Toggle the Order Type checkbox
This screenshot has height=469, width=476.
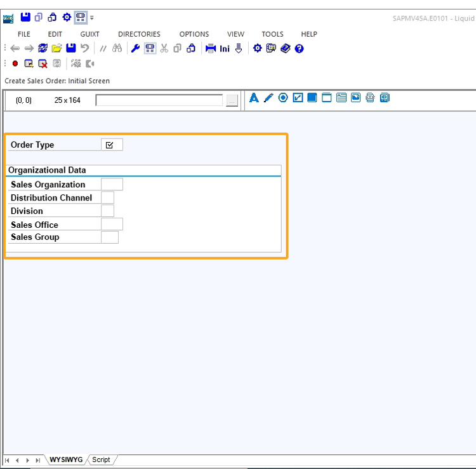[x=110, y=145]
